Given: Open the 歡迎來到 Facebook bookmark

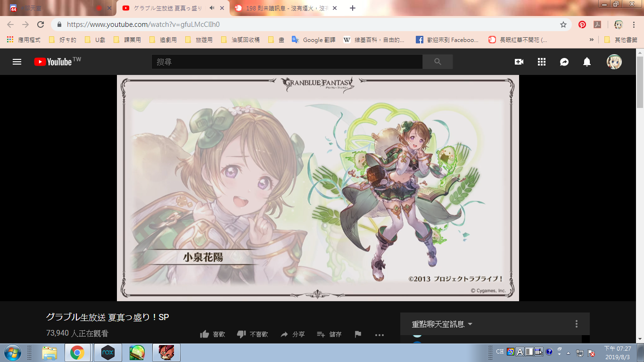Looking at the screenshot, I should (x=447, y=40).
